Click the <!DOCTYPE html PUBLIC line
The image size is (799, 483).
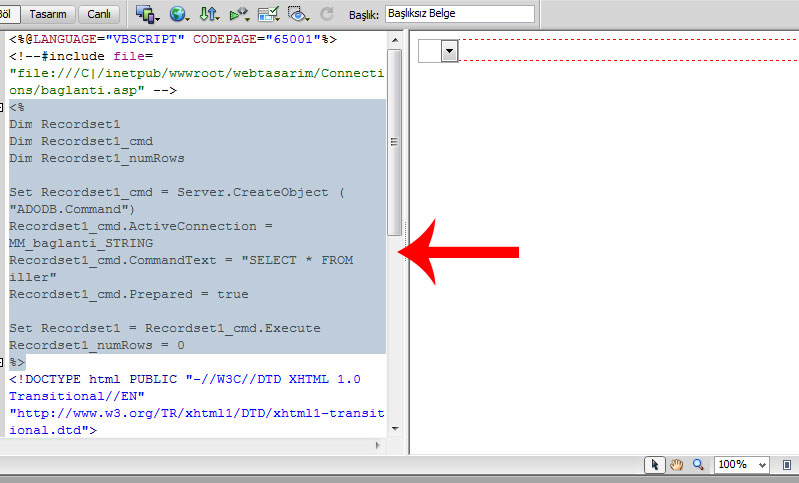(184, 379)
